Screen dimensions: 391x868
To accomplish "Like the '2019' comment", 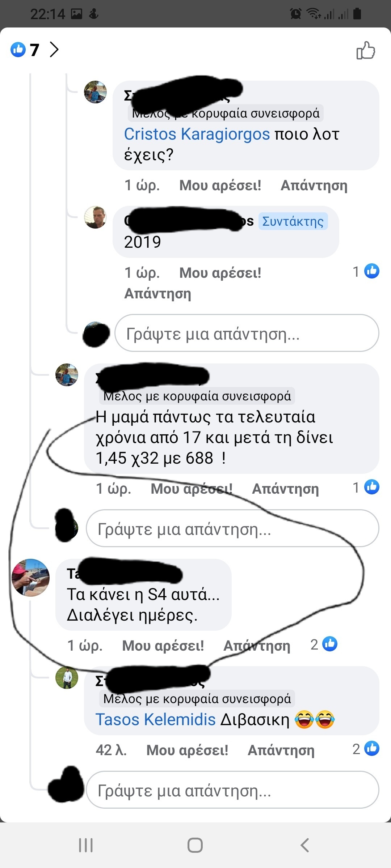I will (220, 273).
